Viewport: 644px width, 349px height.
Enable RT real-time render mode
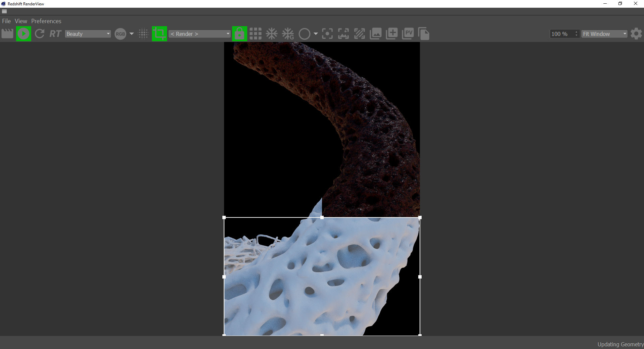55,34
